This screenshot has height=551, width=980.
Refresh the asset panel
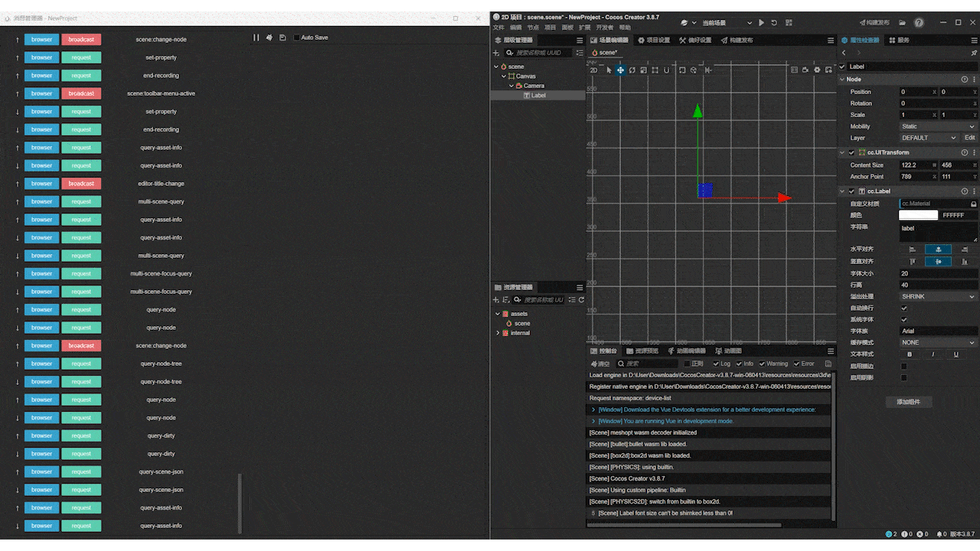pos(582,300)
